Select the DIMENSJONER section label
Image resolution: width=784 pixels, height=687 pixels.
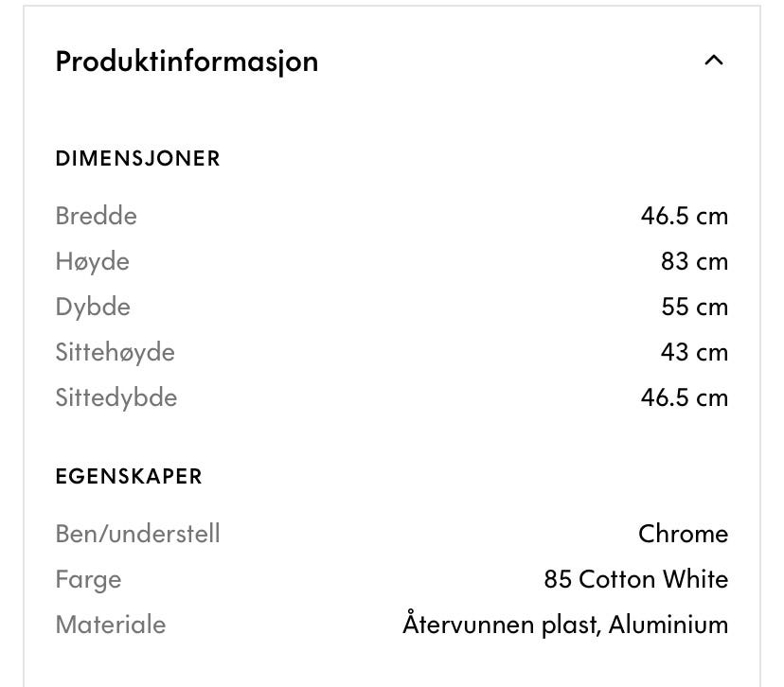tap(137, 158)
